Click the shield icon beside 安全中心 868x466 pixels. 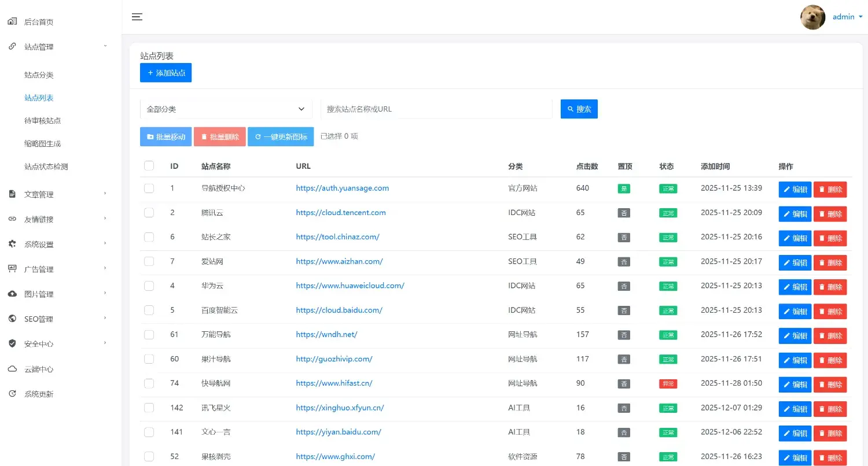coord(12,343)
